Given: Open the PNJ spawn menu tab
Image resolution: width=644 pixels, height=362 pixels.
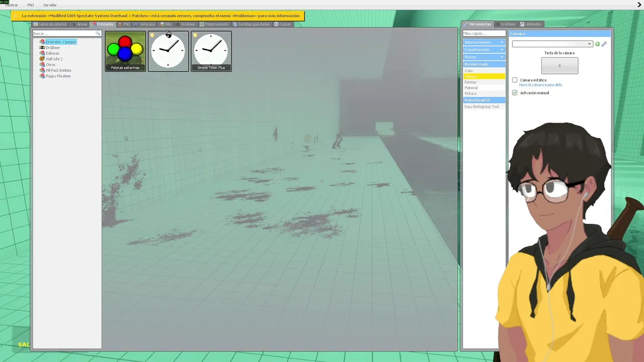Looking at the screenshot, I should (124, 24).
